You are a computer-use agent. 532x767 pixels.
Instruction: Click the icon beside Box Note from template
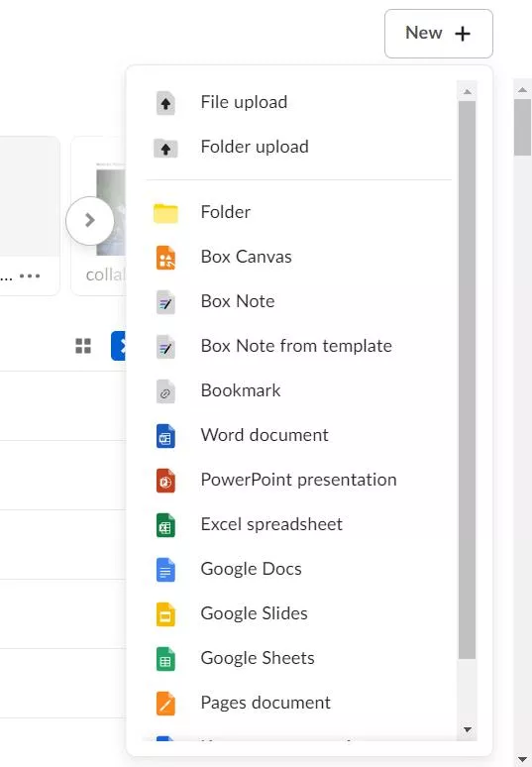point(165,347)
